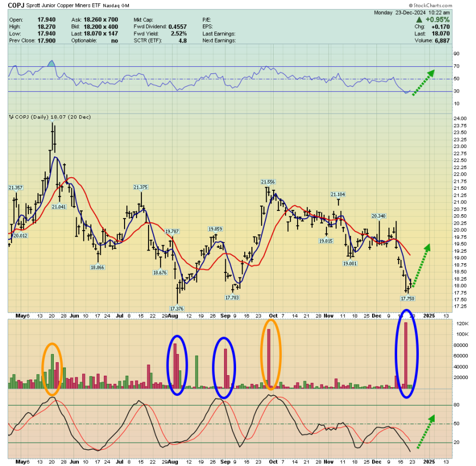Select the Open value 17.940

(46, 20)
